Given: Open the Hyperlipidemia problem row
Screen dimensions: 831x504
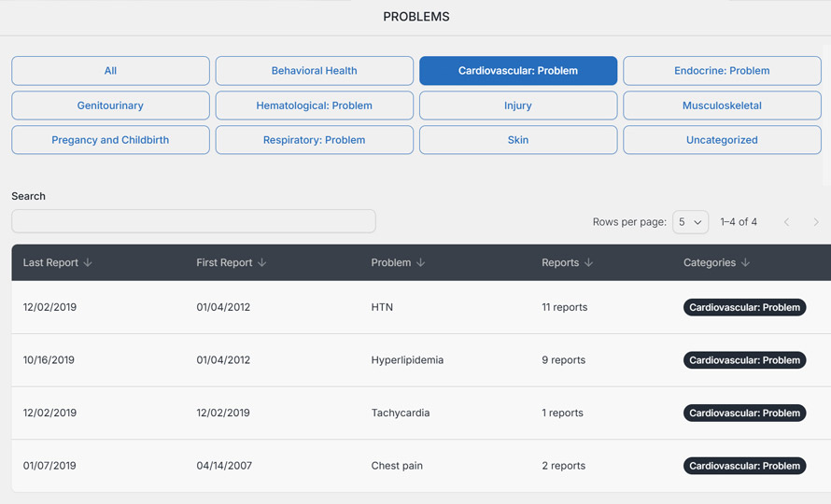Looking at the screenshot, I should pyautogui.click(x=407, y=360).
